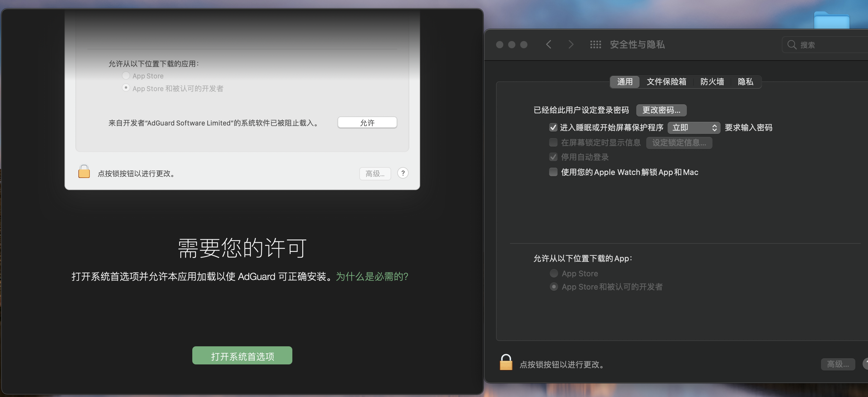The width and height of the screenshot is (868, 397).
Task: Enable Apple Watch unlock checkbox
Action: 553,172
